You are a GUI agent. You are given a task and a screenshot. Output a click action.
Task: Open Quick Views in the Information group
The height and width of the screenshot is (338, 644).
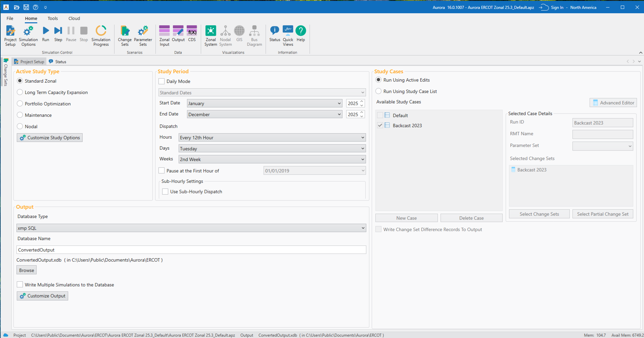tap(288, 36)
